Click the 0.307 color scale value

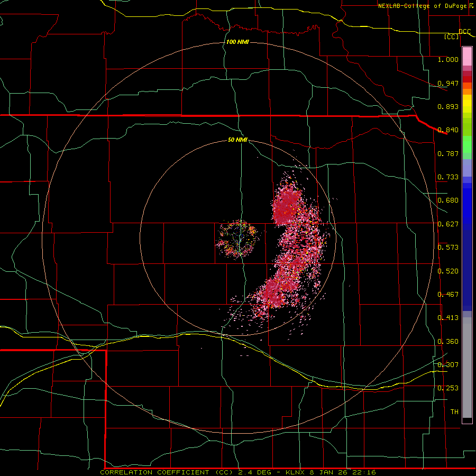448,365
